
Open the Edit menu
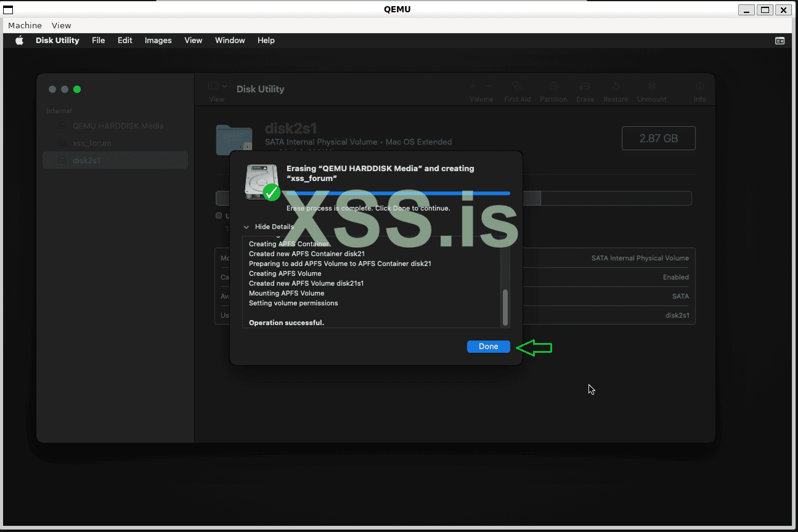tap(125, 41)
